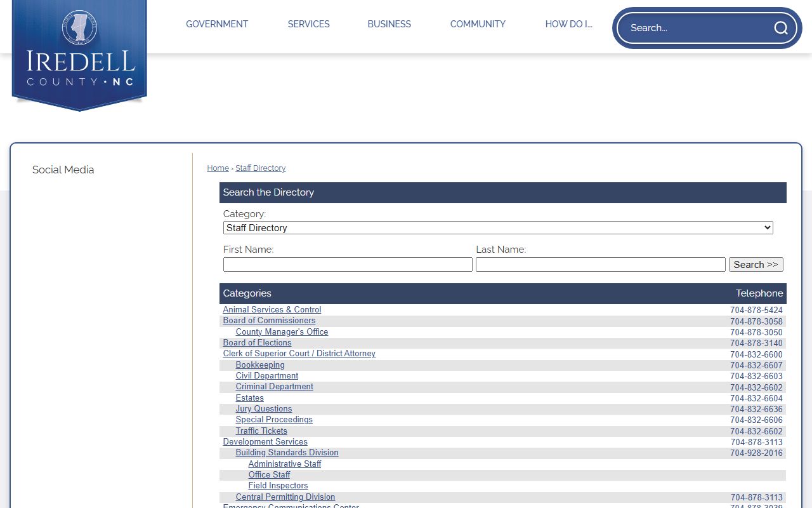Viewport: 812px width, 508px height.
Task: Open Estates directory link
Action: click(x=250, y=398)
